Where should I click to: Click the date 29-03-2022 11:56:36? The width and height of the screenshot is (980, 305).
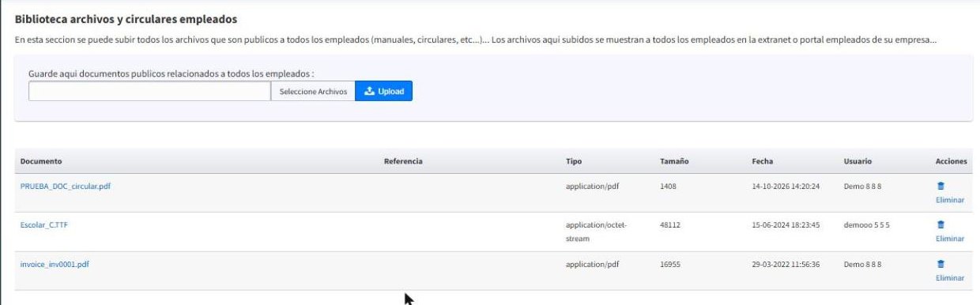(786, 265)
